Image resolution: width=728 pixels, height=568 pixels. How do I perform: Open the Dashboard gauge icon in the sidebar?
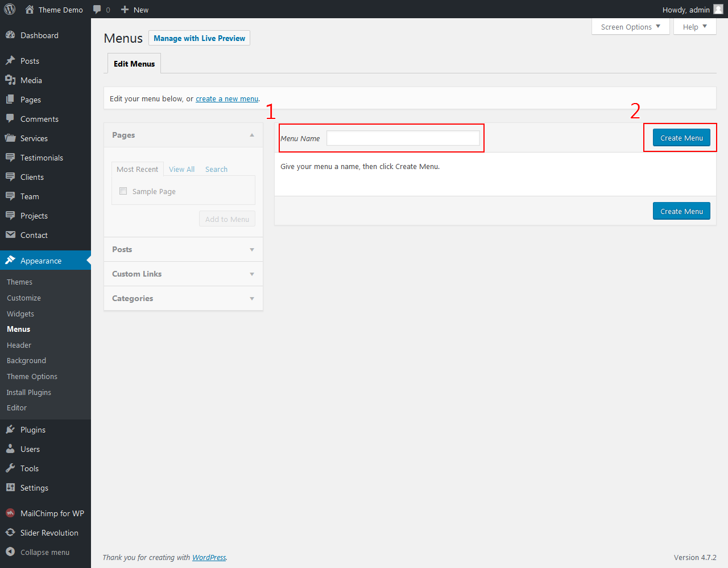tap(10, 35)
